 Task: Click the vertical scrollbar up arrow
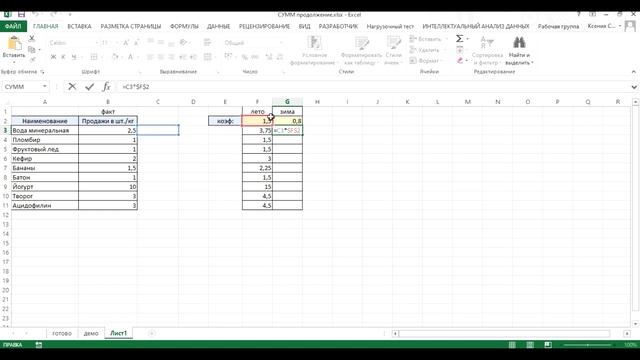(636, 102)
